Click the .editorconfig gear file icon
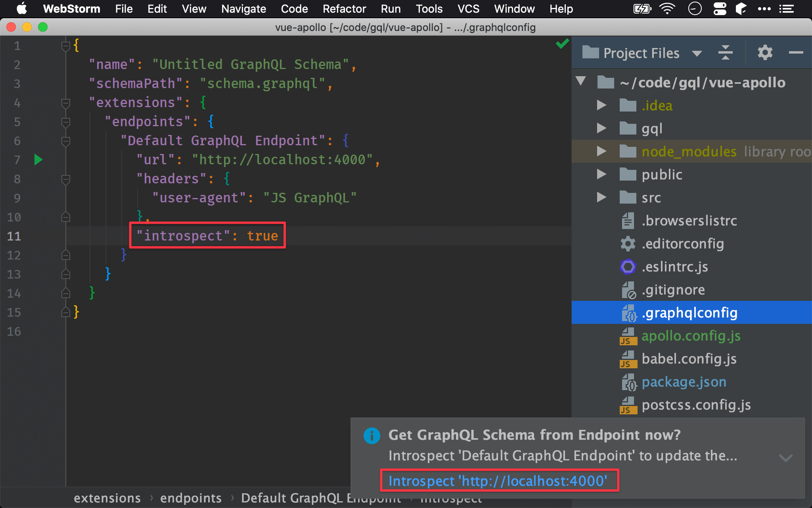812x508 pixels. tap(628, 244)
